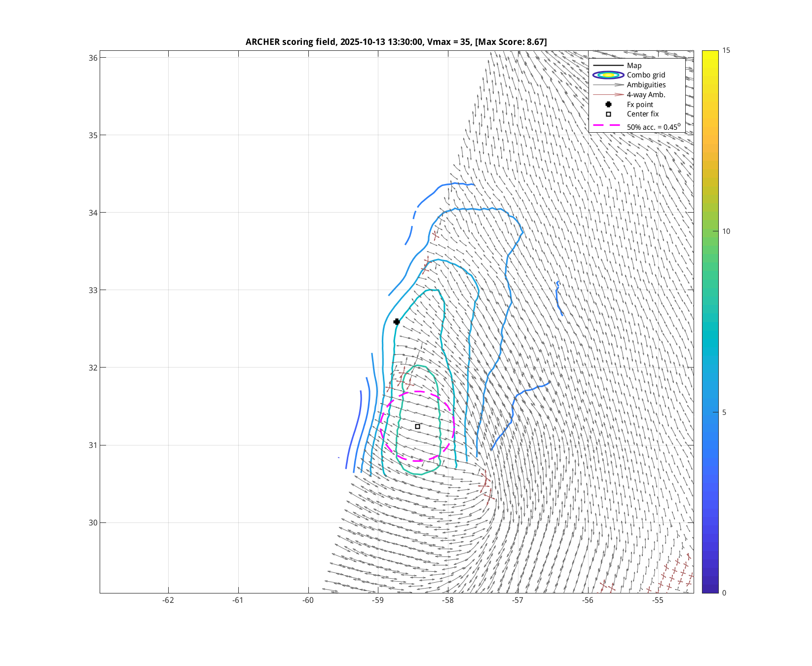Click the 'Ambiguities' legend label
812x666 pixels.
(x=646, y=85)
